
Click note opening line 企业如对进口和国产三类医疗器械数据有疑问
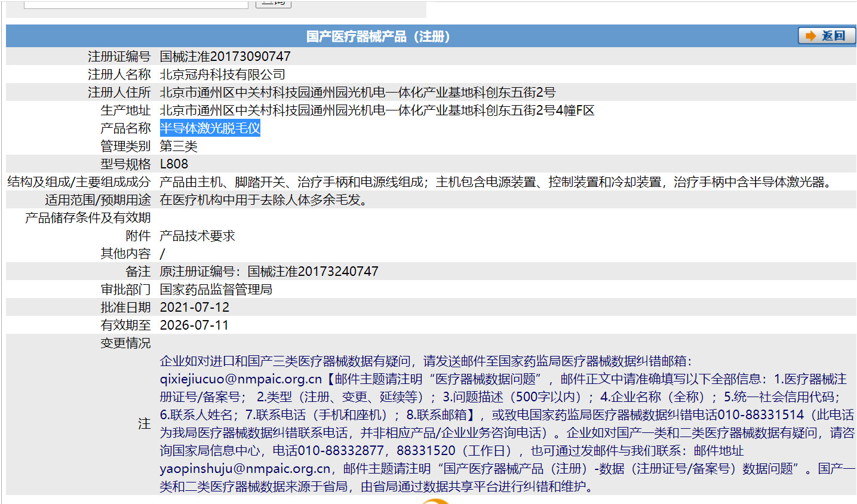point(285,361)
